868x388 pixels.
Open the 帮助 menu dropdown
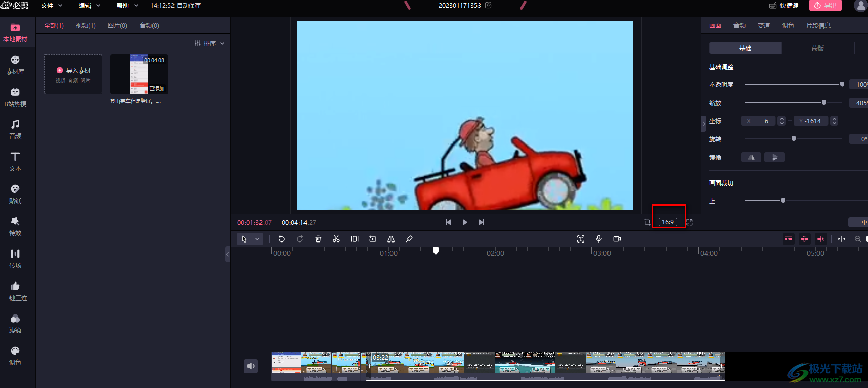coord(127,5)
